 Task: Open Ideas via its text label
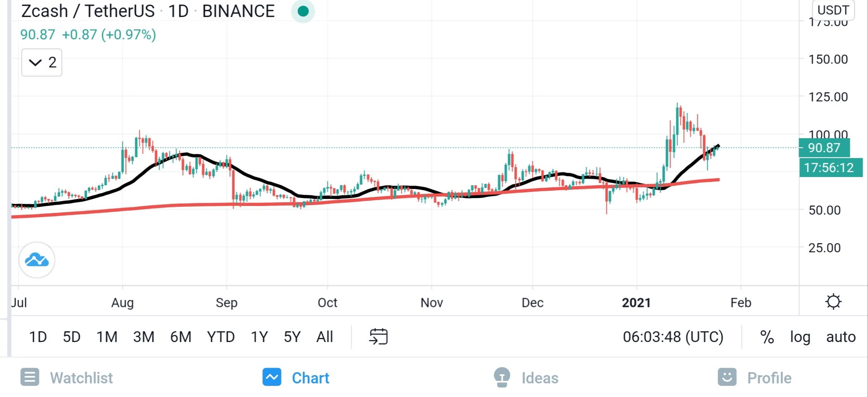click(540, 378)
